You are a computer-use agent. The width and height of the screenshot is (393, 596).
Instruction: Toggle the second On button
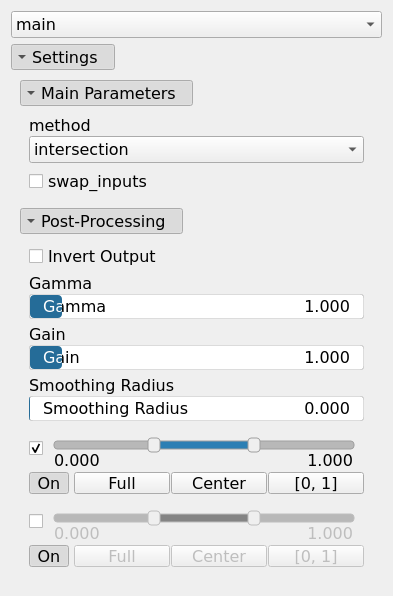[x=49, y=556]
